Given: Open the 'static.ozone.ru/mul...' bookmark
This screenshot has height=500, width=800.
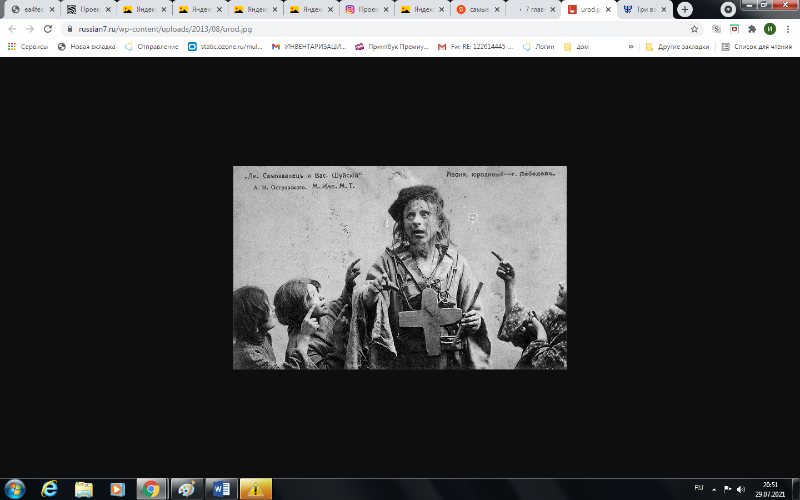Looking at the screenshot, I should 225,46.
